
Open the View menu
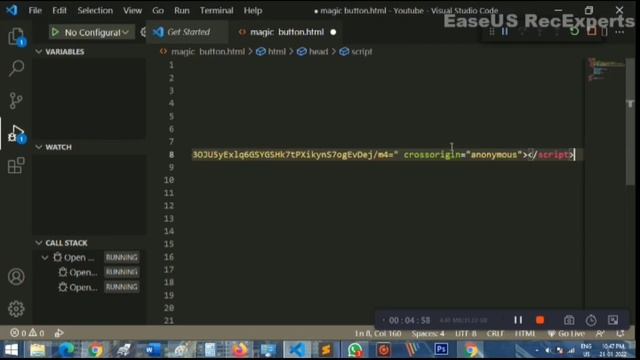coord(133,10)
